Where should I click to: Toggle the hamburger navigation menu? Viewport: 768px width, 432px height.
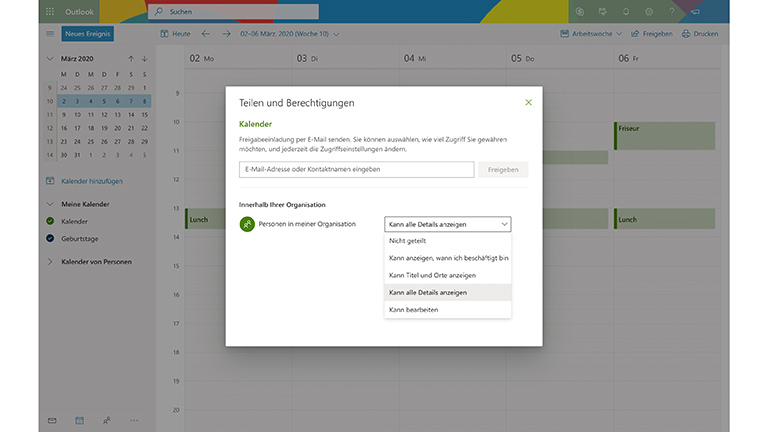50,34
